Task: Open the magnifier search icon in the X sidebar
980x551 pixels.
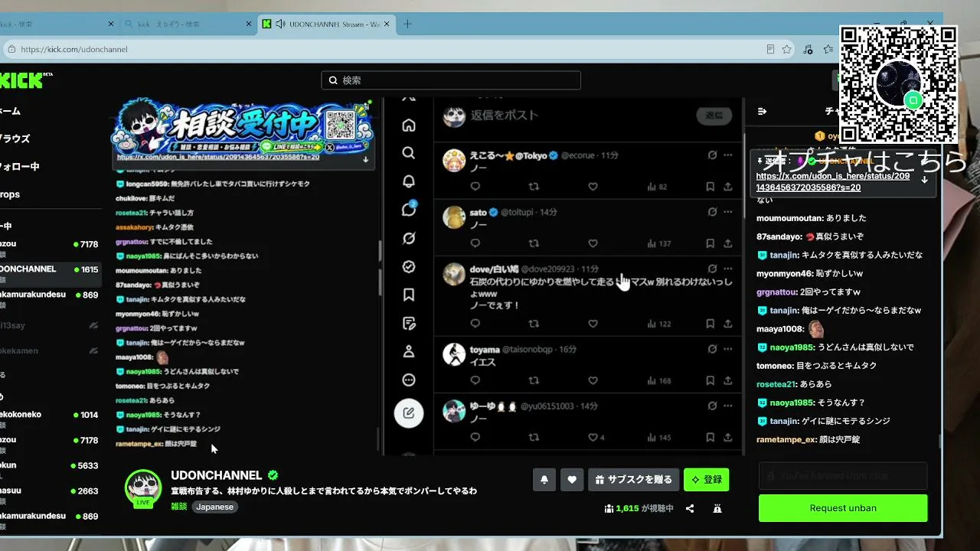Action: (409, 153)
